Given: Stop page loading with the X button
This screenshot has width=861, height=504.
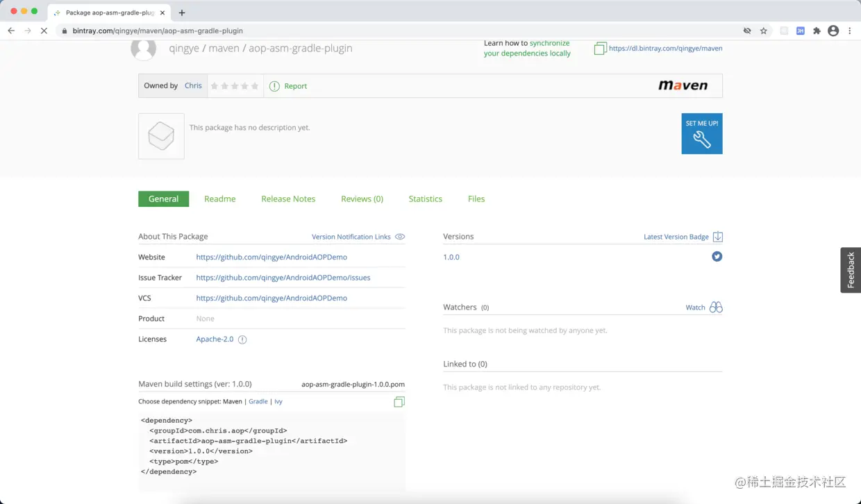Looking at the screenshot, I should (44, 31).
